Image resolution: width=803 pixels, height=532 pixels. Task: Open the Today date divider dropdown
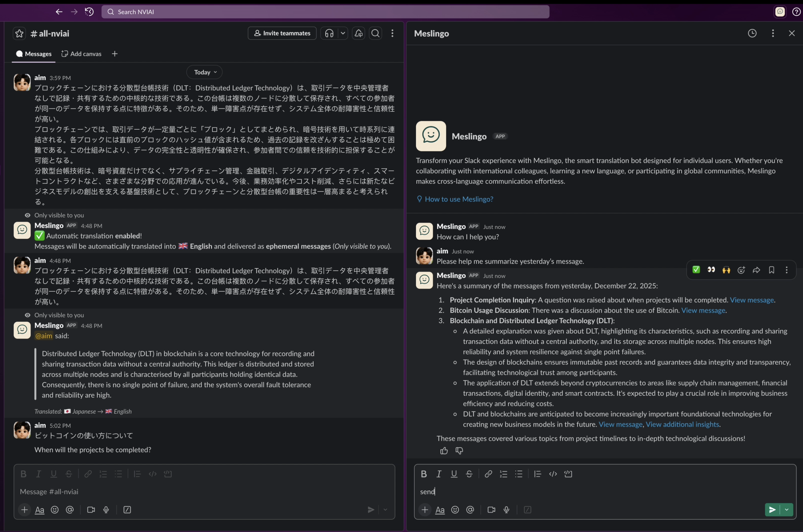point(204,72)
